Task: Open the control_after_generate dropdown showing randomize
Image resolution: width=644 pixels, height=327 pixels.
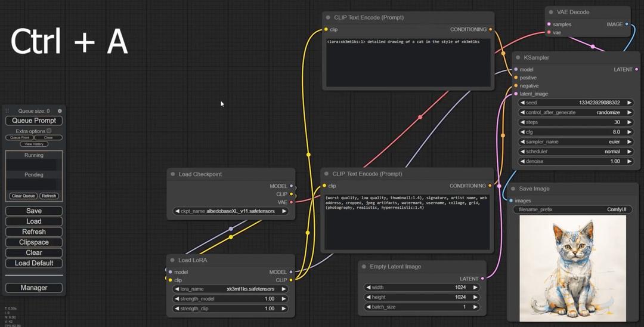Action: pos(576,113)
